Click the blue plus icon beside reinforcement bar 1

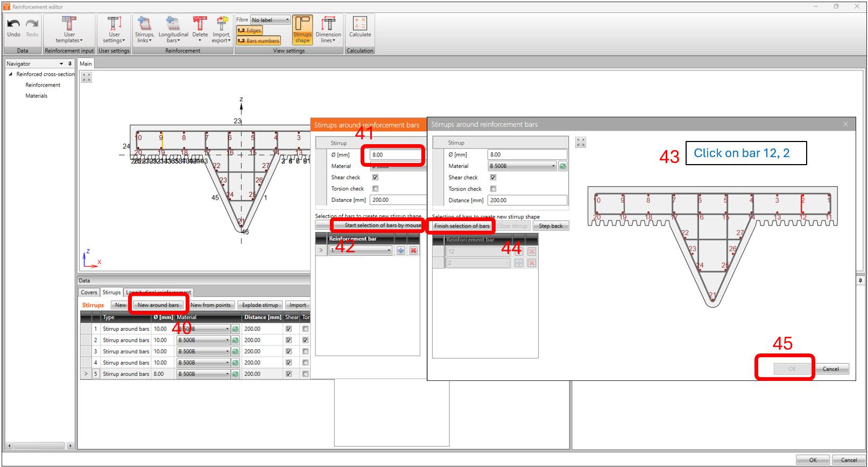(x=401, y=251)
